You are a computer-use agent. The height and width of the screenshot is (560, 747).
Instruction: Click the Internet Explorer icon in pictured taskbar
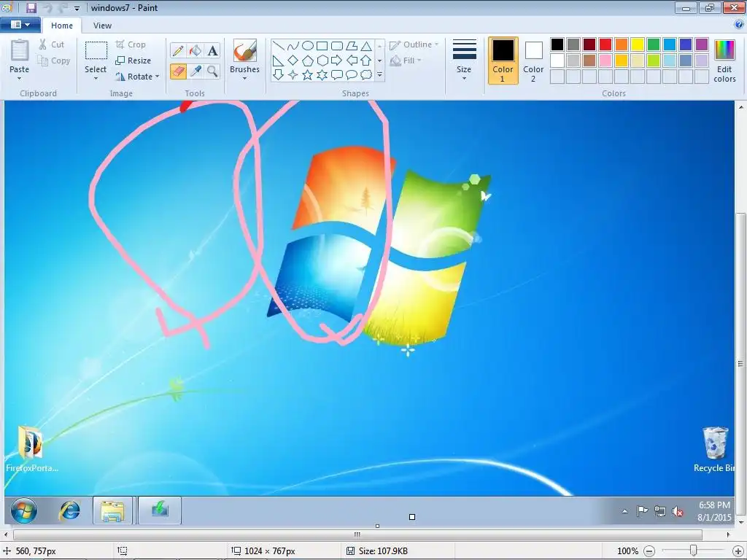click(69, 511)
